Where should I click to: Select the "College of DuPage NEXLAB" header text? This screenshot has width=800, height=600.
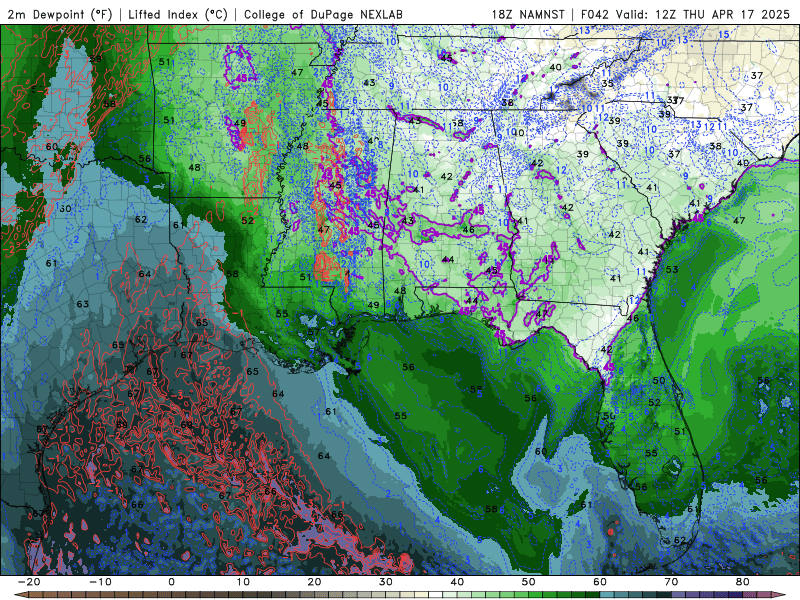tap(323, 14)
